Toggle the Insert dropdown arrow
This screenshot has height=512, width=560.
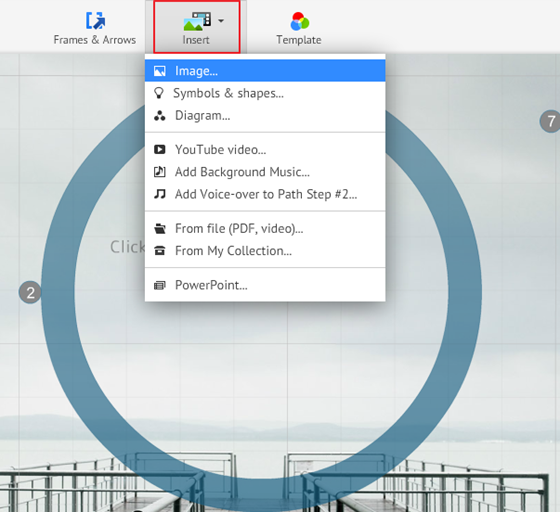(221, 21)
